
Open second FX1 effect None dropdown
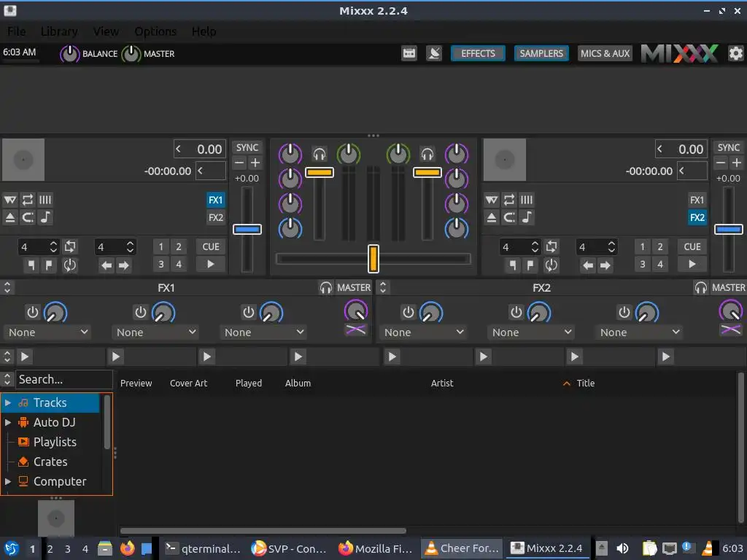click(x=155, y=332)
